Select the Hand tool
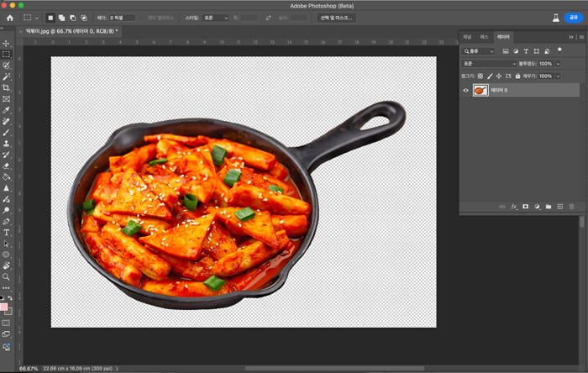 [6, 265]
